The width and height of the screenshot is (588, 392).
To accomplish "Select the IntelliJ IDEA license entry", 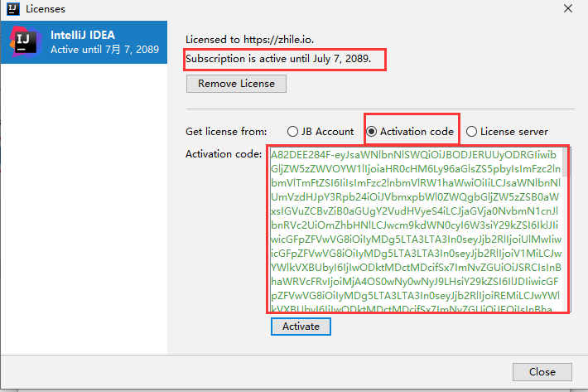I will pyautogui.click(x=84, y=42).
